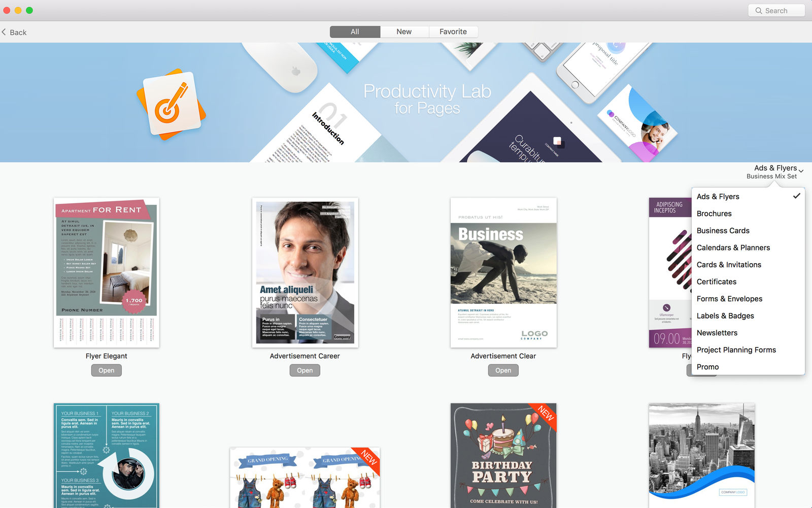Viewport: 812px width, 508px height.
Task: Click the Advertisement Clear title text
Action: tap(503, 356)
